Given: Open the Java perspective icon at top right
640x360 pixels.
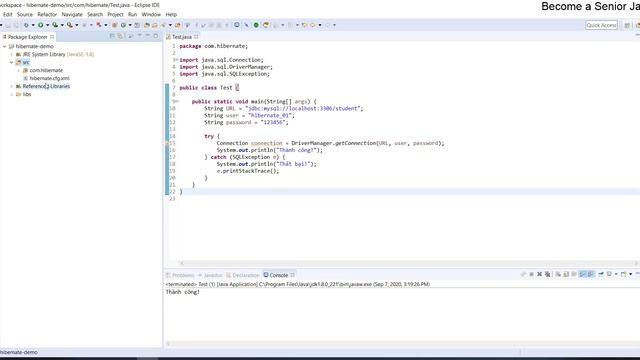Looking at the screenshot, I should click(638, 25).
